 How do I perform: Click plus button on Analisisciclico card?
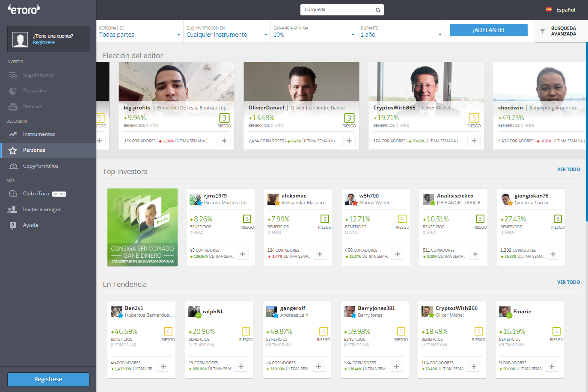click(x=475, y=254)
